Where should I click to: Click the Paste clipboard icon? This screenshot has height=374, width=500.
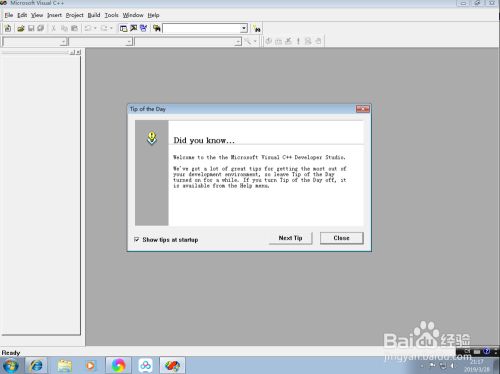(x=74, y=28)
